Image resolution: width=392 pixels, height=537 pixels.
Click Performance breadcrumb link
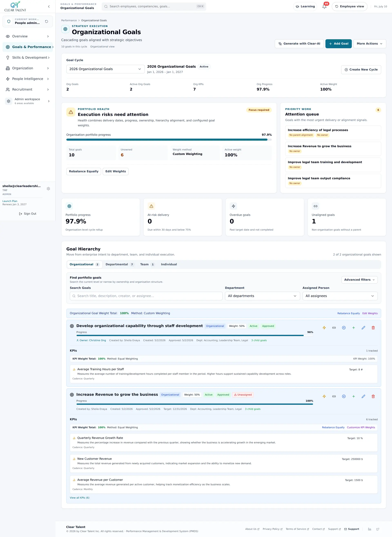tap(69, 20)
